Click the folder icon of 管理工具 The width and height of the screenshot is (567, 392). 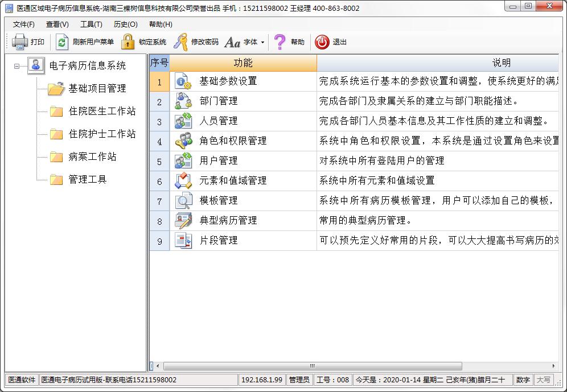[x=56, y=180]
